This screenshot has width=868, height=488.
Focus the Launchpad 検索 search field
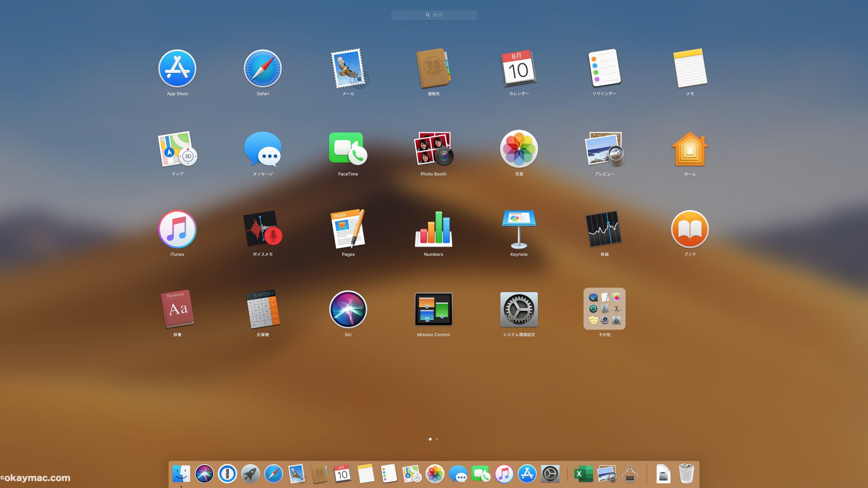tap(434, 15)
